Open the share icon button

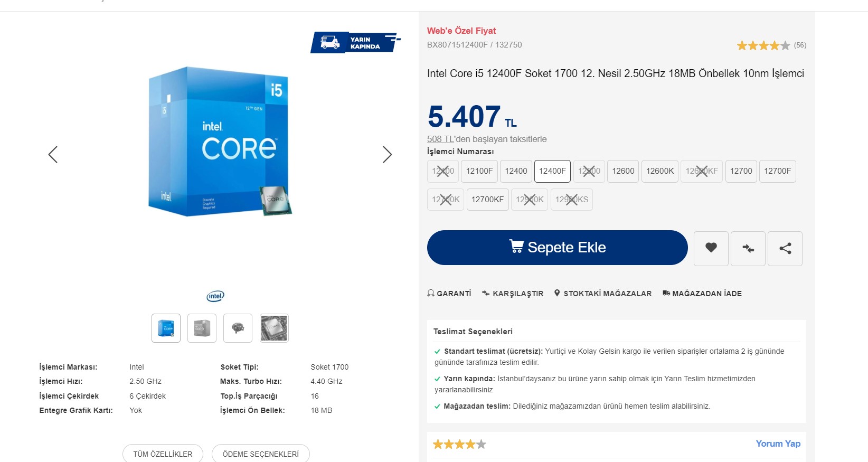785,248
